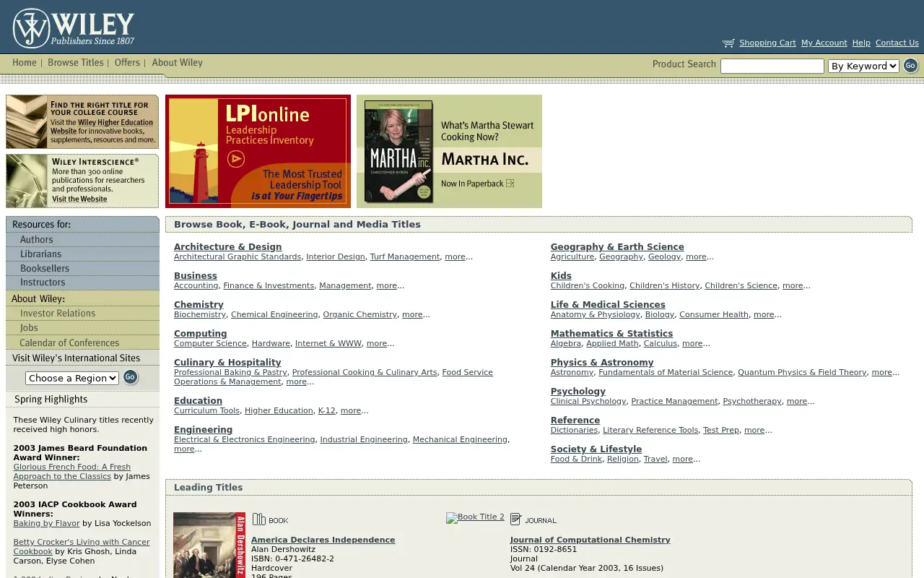This screenshot has height=578, width=924.
Task: Click the region selector Go button
Action: point(130,377)
